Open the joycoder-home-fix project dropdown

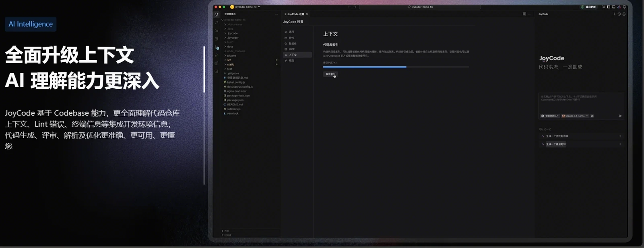coord(245,7)
